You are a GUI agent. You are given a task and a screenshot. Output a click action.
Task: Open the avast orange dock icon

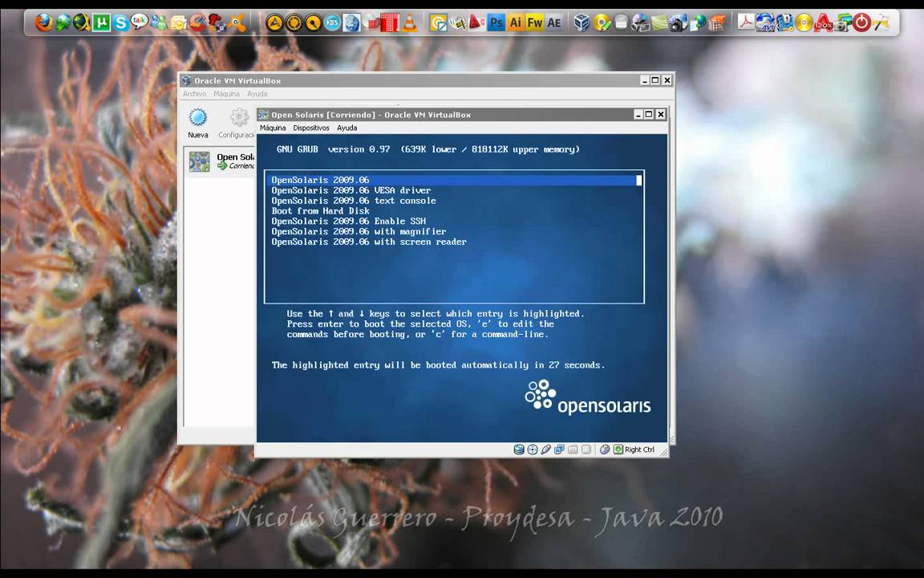(x=237, y=23)
